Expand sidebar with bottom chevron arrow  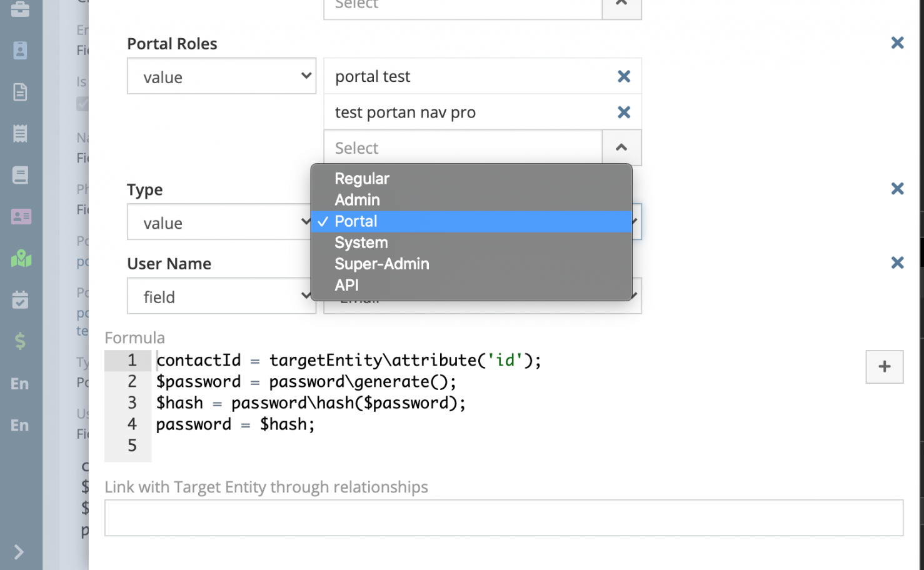tap(19, 552)
